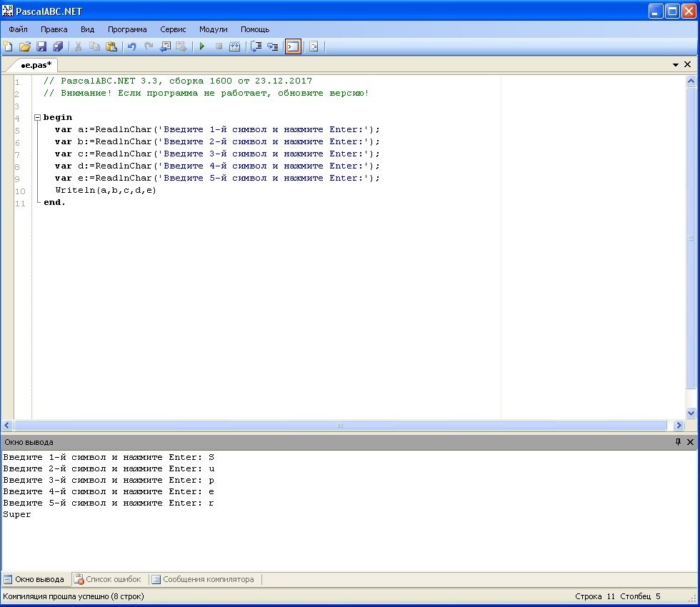
Task: Select the e.pas editor tab
Action: pyautogui.click(x=36, y=65)
